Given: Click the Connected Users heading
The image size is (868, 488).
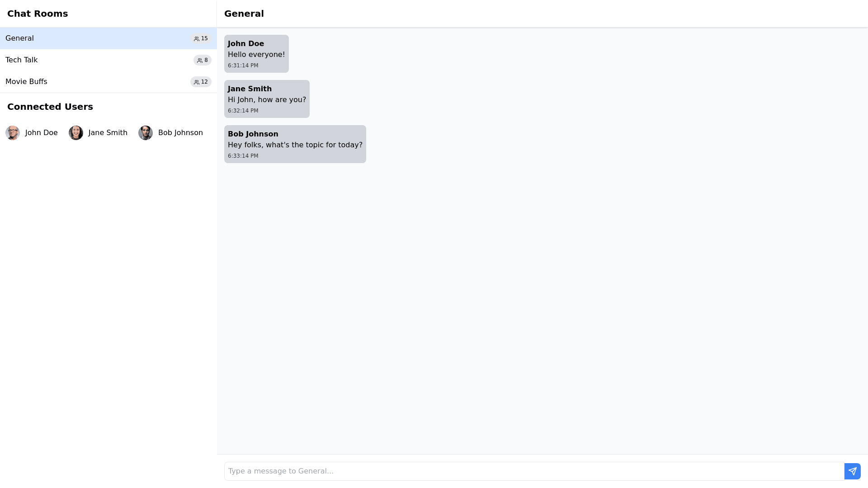Looking at the screenshot, I should tap(50, 107).
